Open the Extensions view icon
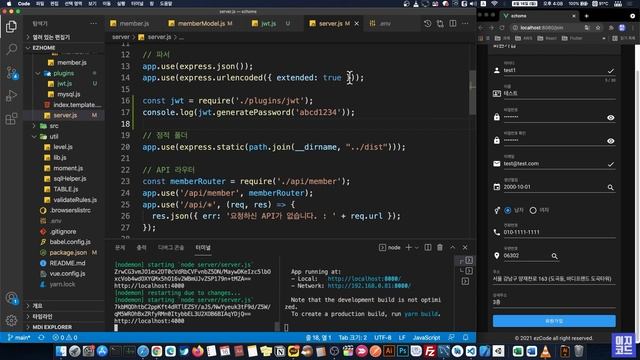Screen dimensions: 640x360 coord(11,119)
